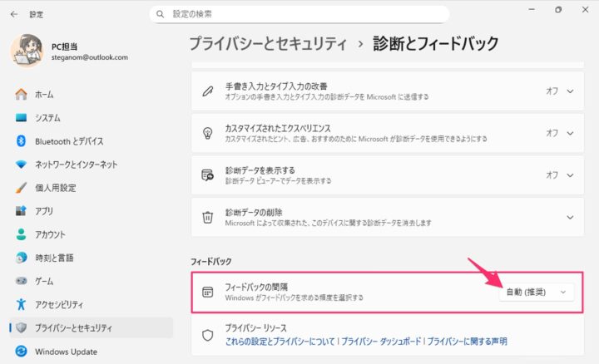Click the search magnifier icon
This screenshot has width=599, height=364.
(159, 14)
